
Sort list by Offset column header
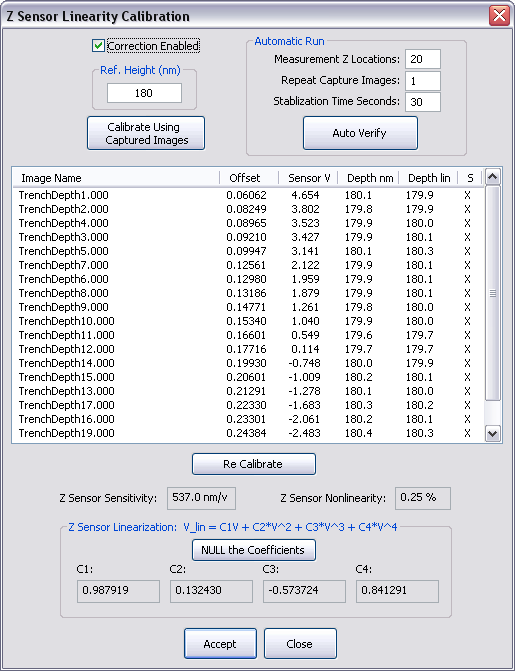pos(249,178)
